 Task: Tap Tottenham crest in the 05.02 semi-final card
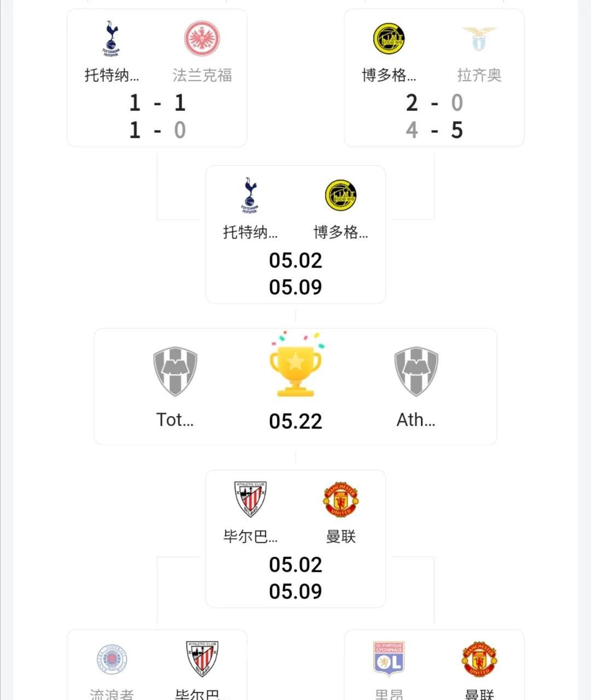point(250,195)
